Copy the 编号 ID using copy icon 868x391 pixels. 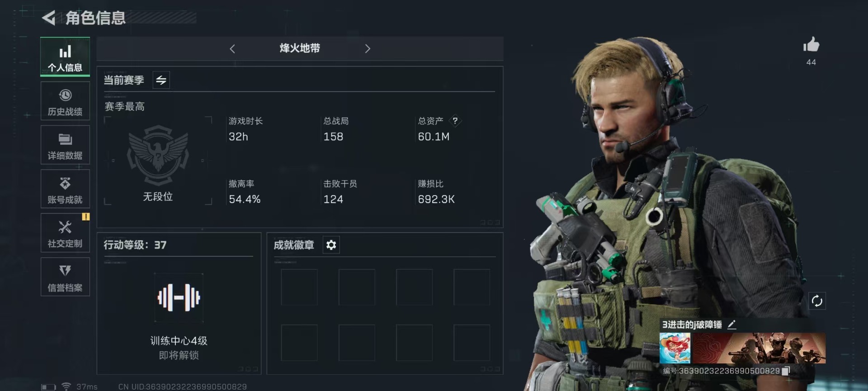(x=786, y=371)
